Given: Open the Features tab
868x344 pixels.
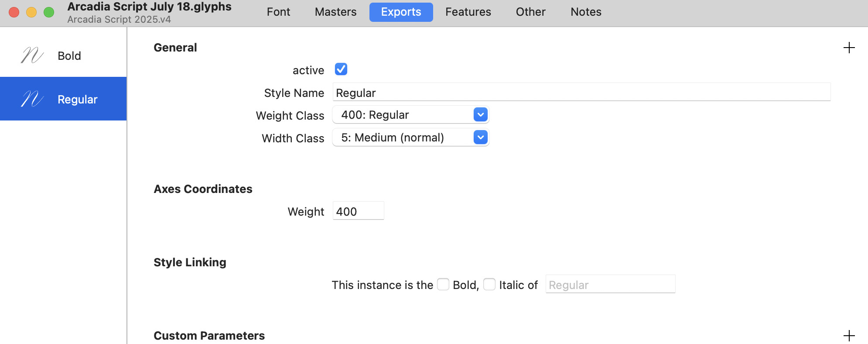Looking at the screenshot, I should (x=468, y=12).
